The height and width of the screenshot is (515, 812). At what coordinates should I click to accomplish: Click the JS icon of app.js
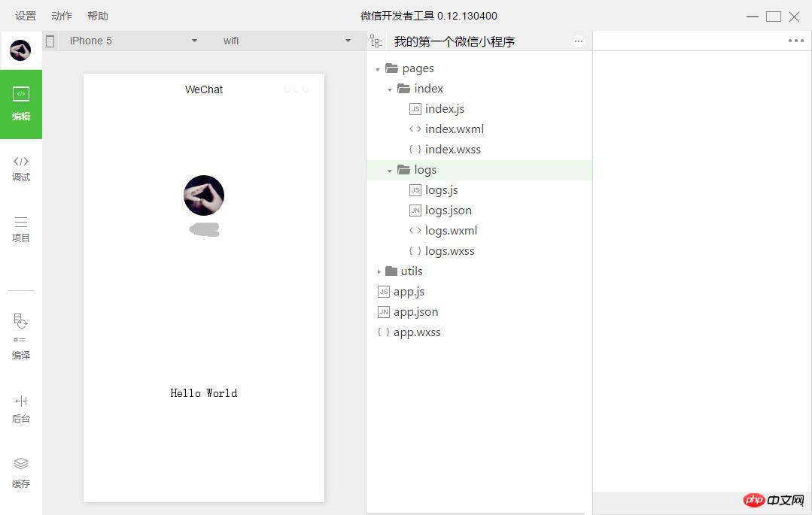point(383,292)
